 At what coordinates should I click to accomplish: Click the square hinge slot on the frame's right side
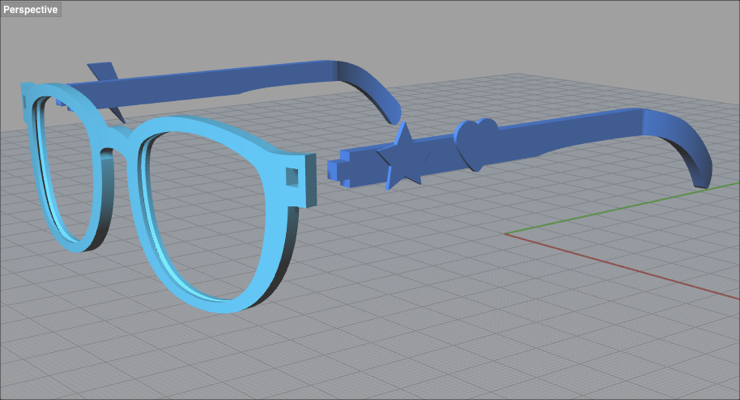(x=292, y=176)
